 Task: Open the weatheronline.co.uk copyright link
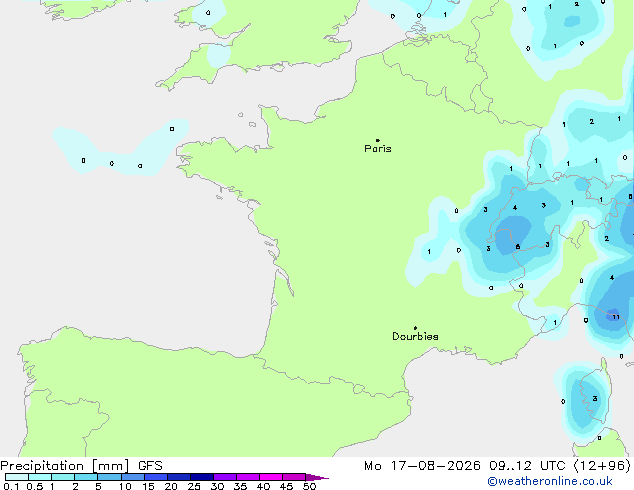point(550,481)
